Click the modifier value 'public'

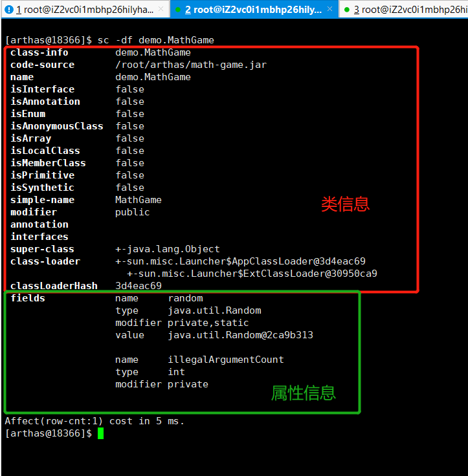pyautogui.click(x=133, y=212)
